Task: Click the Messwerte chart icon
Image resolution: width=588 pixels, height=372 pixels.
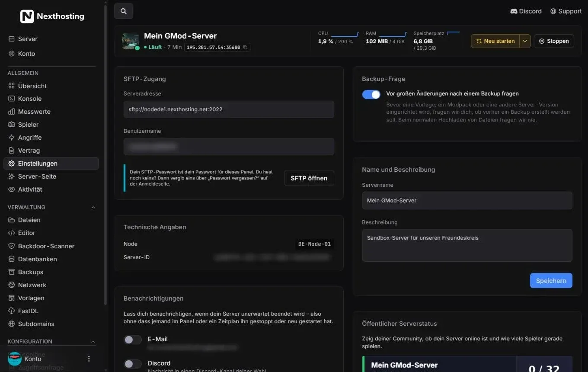Action: click(12, 112)
